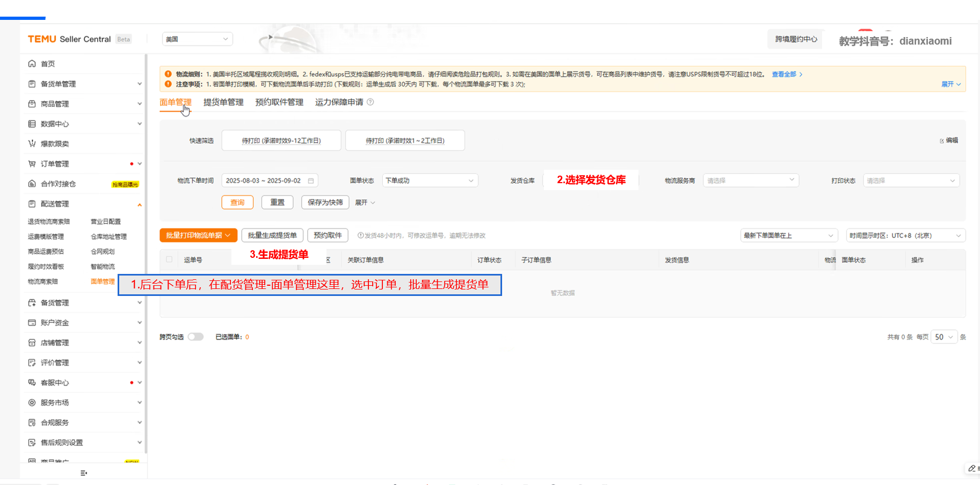Open the per-page 50 selector
Image resolution: width=980 pixels, height=485 pixels.
click(944, 337)
